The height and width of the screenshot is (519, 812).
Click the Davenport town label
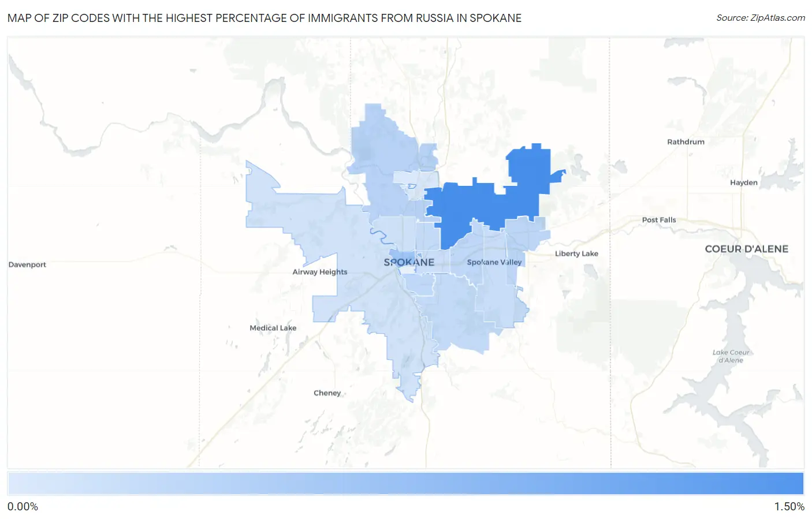tap(27, 264)
